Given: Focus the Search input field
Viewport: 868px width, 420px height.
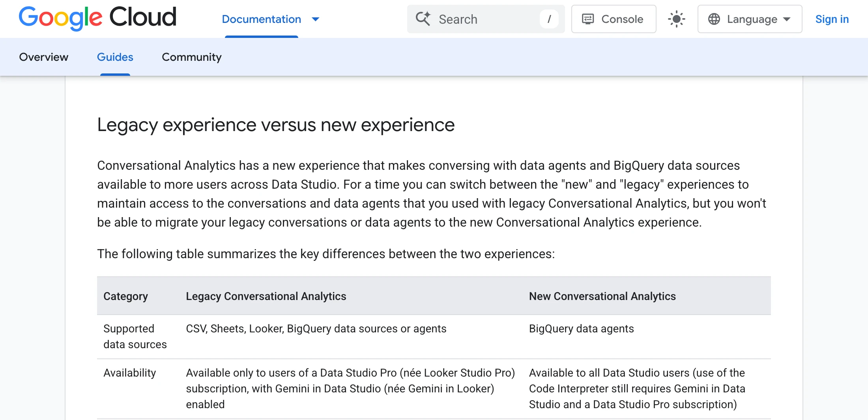Looking at the screenshot, I should click(x=486, y=19).
